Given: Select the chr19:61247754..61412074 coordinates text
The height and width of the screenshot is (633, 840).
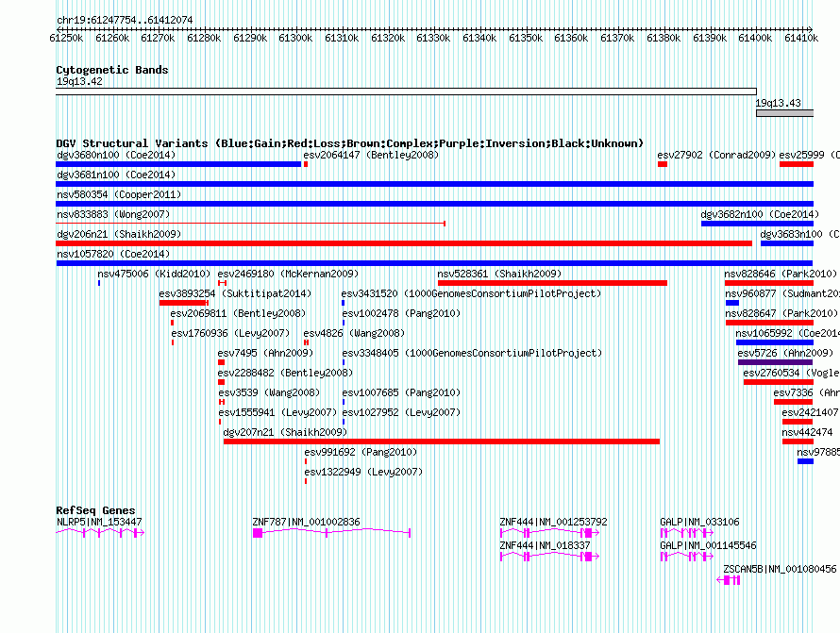Looking at the screenshot, I should pos(125,20).
